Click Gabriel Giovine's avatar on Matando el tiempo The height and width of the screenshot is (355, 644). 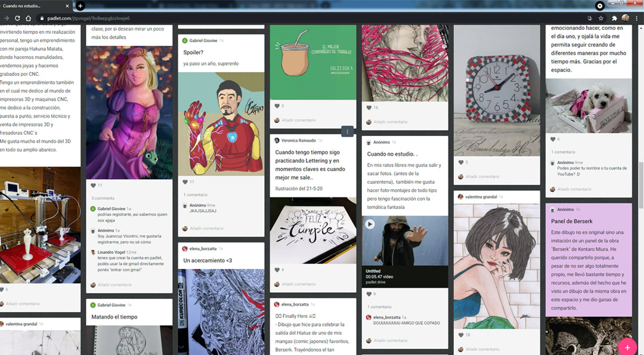click(93, 305)
